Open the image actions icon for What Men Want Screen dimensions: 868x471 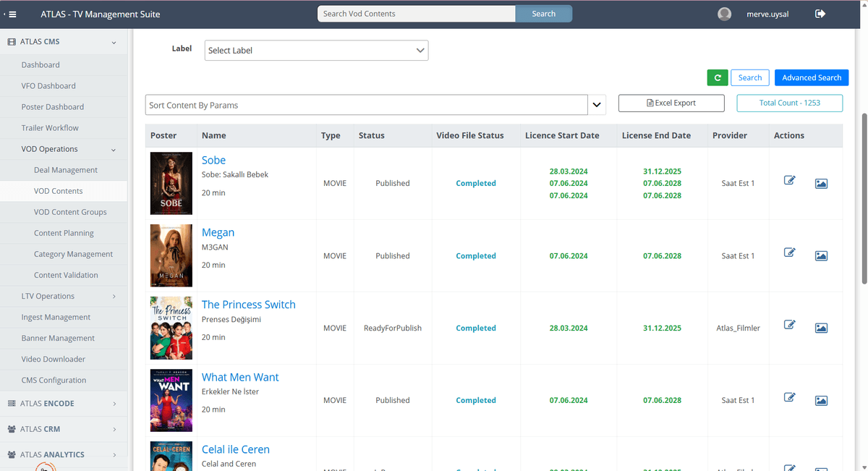click(x=821, y=400)
